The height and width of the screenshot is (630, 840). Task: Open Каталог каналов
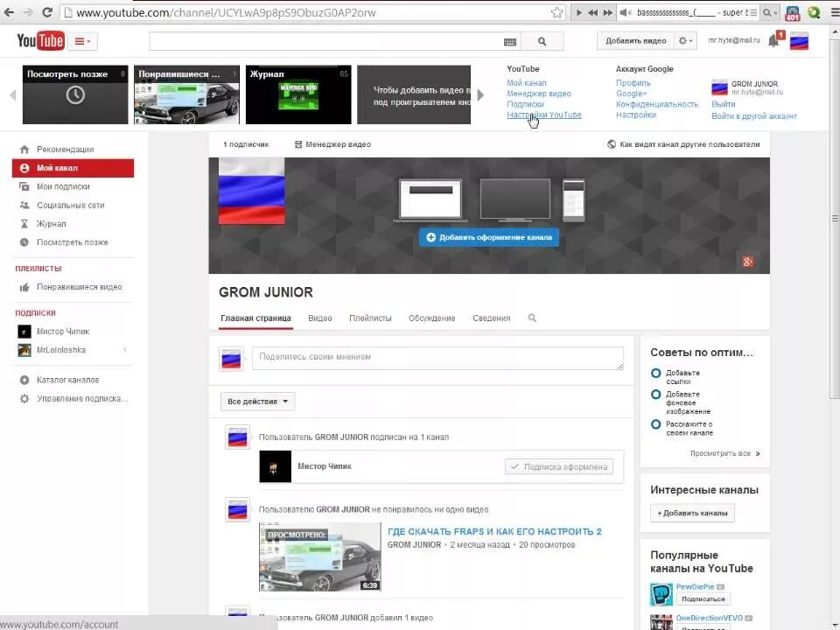pos(73,380)
